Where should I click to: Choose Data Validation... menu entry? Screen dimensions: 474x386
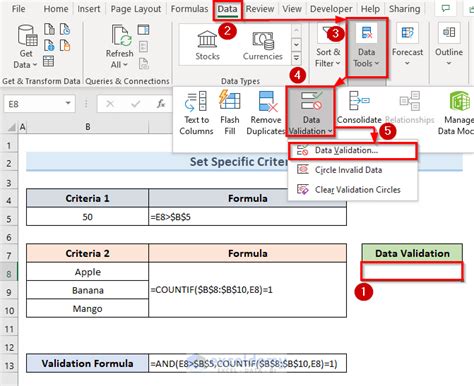point(352,151)
